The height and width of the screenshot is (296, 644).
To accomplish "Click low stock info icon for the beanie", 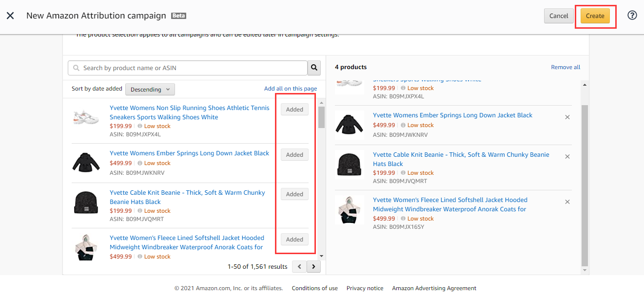I will pyautogui.click(x=140, y=210).
